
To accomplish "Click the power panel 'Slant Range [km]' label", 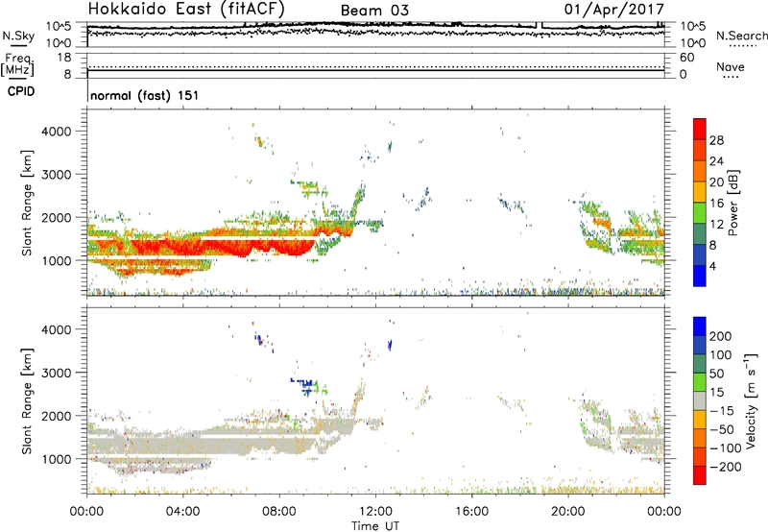I will click(27, 203).
